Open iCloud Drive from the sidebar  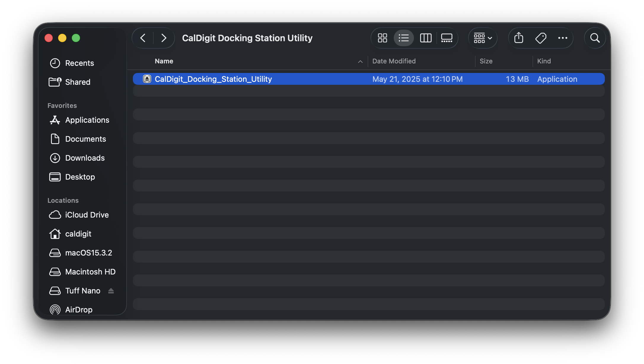coord(87,215)
